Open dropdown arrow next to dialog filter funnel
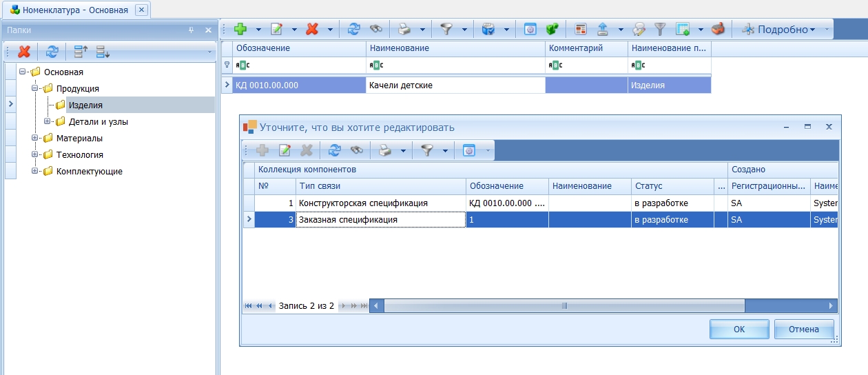868x375 pixels. click(x=446, y=150)
